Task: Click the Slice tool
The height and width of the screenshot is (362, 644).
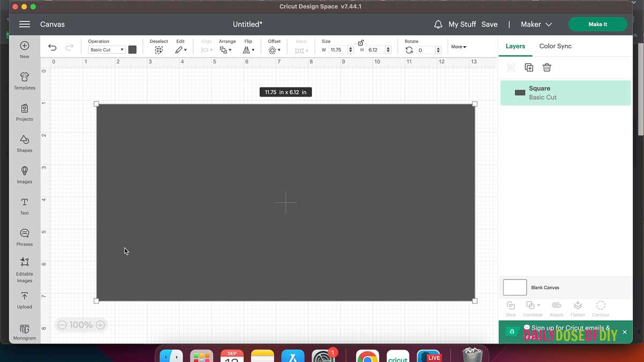Action: coord(511,308)
